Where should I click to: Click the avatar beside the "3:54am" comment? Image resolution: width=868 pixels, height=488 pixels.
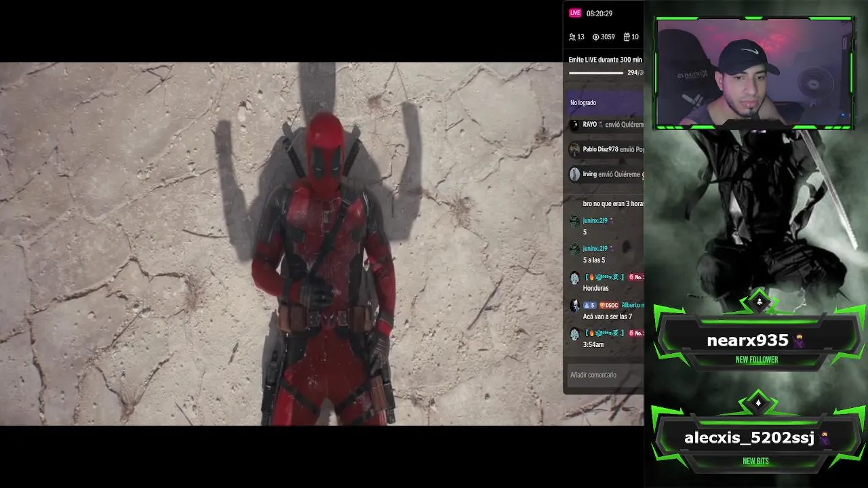pos(574,334)
